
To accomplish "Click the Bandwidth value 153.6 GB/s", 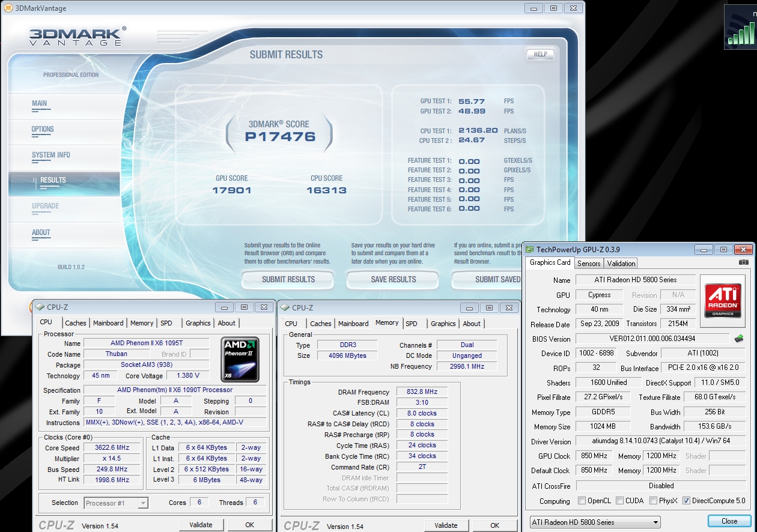I will 715,426.
